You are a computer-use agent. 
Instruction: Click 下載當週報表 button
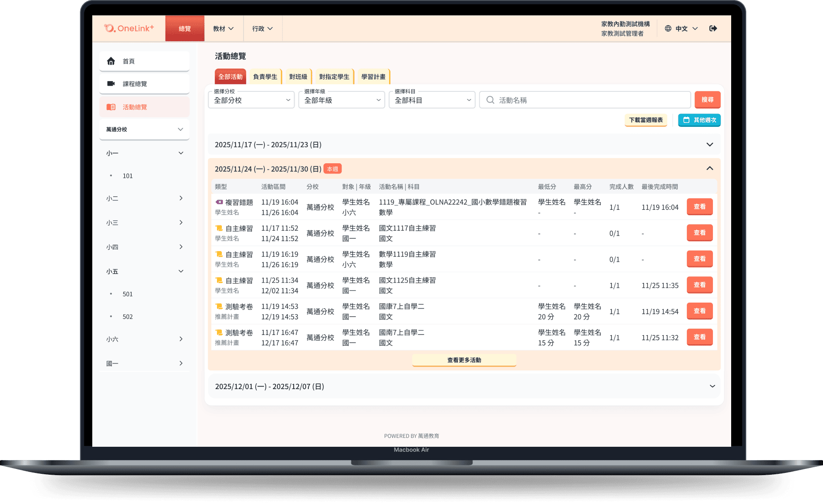tap(646, 120)
